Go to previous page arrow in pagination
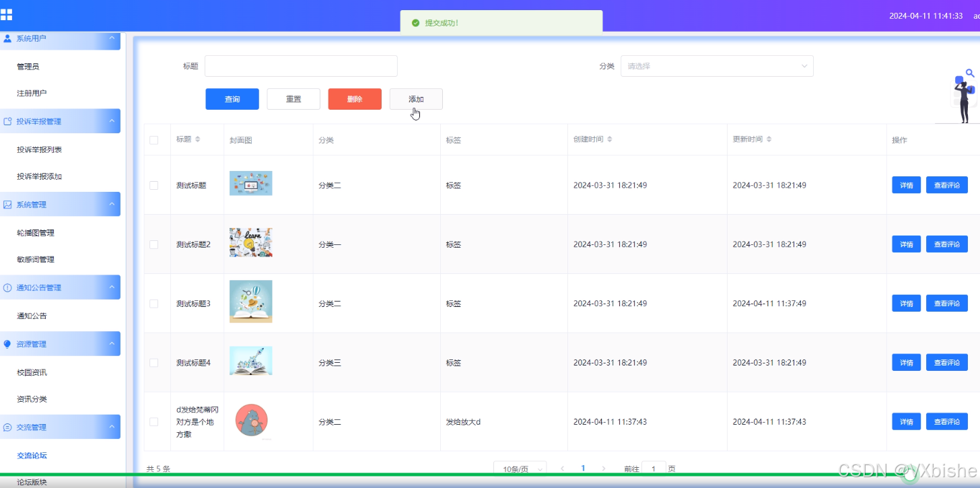 click(562, 468)
